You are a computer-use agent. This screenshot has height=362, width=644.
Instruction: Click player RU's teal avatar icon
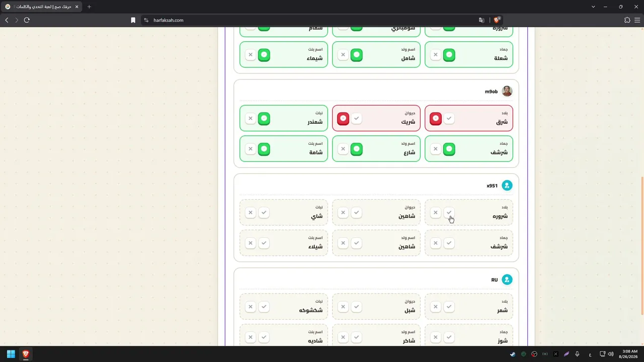[x=507, y=280]
